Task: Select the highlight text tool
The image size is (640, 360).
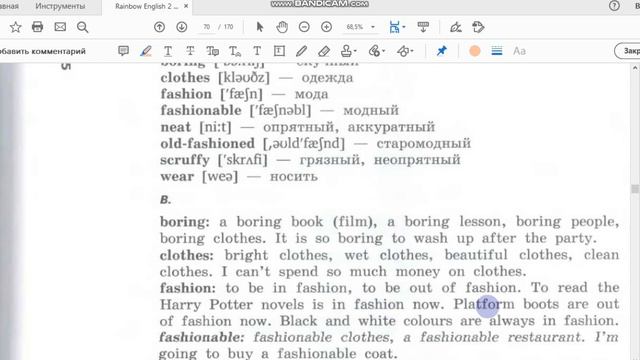Action: pos(146,51)
